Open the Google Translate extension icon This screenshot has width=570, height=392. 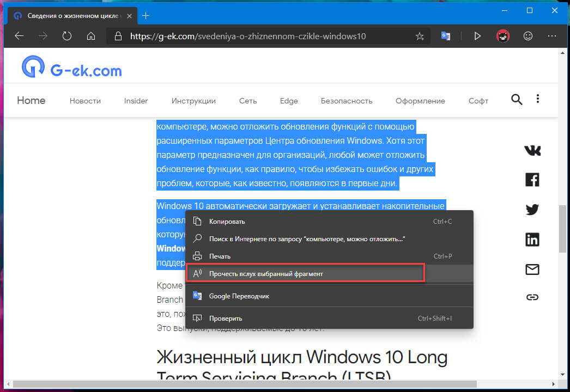[x=446, y=36]
